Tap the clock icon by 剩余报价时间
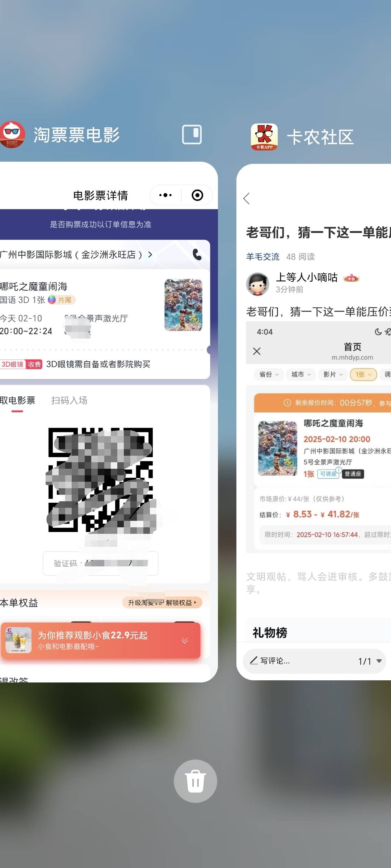The width and height of the screenshot is (391, 868). [287, 403]
